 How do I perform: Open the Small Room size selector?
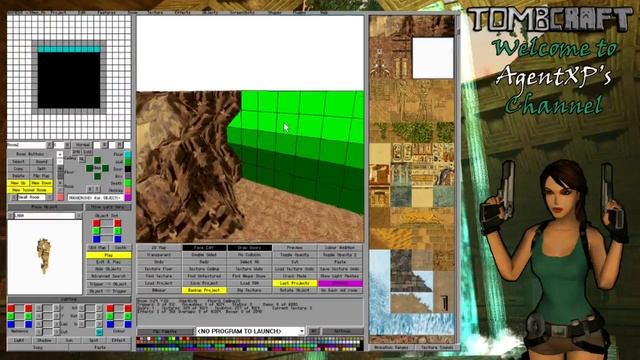point(32,197)
